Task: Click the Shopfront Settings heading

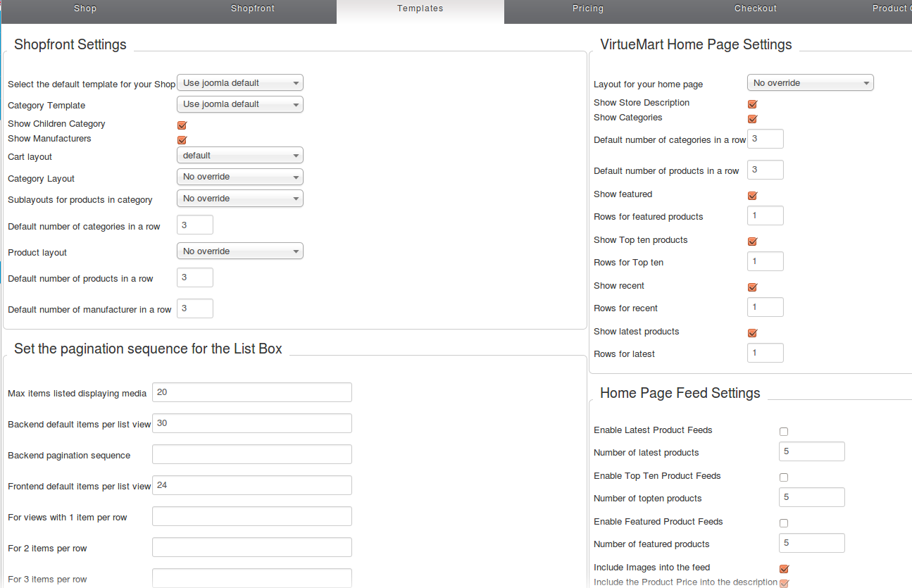Action: (x=70, y=44)
